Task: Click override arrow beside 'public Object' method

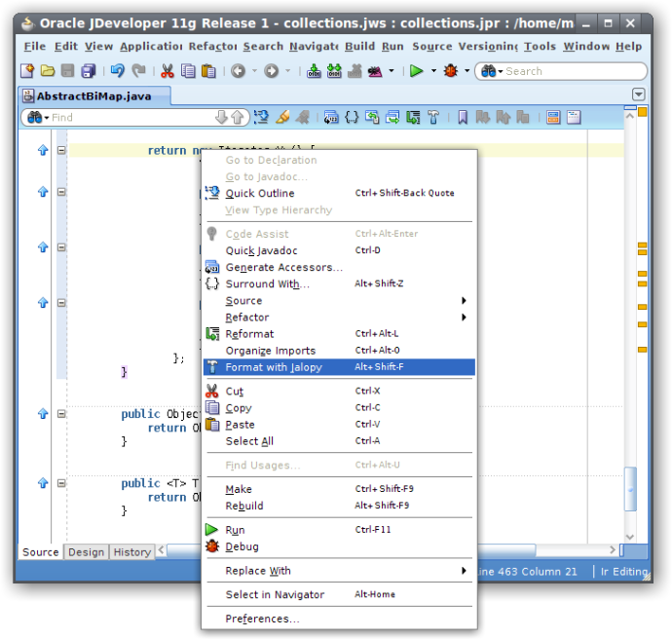Action: click(x=43, y=414)
